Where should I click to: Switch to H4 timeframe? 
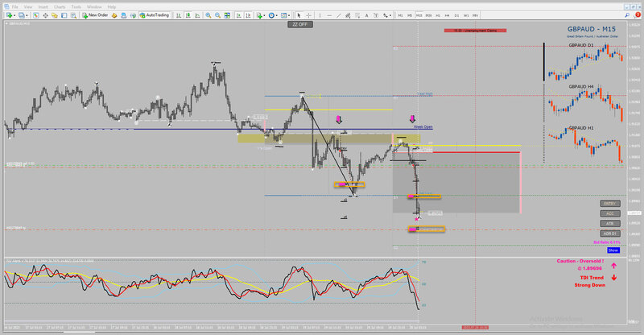point(448,15)
